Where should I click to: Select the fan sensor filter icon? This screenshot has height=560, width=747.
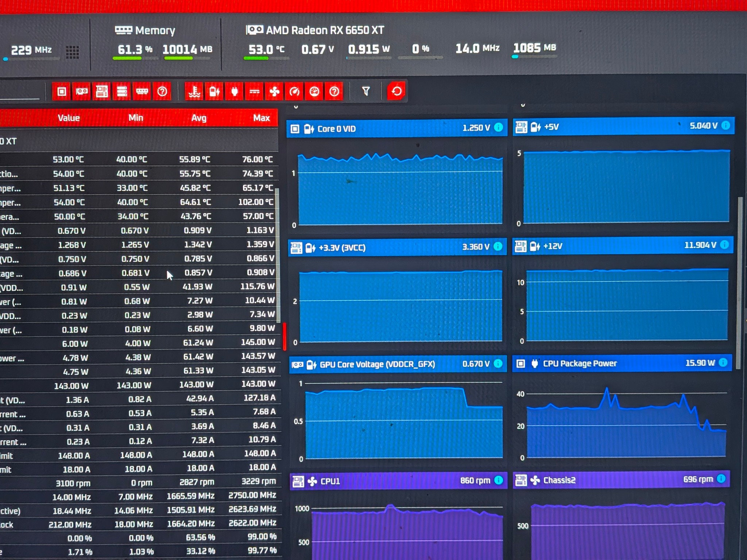pos(274,91)
